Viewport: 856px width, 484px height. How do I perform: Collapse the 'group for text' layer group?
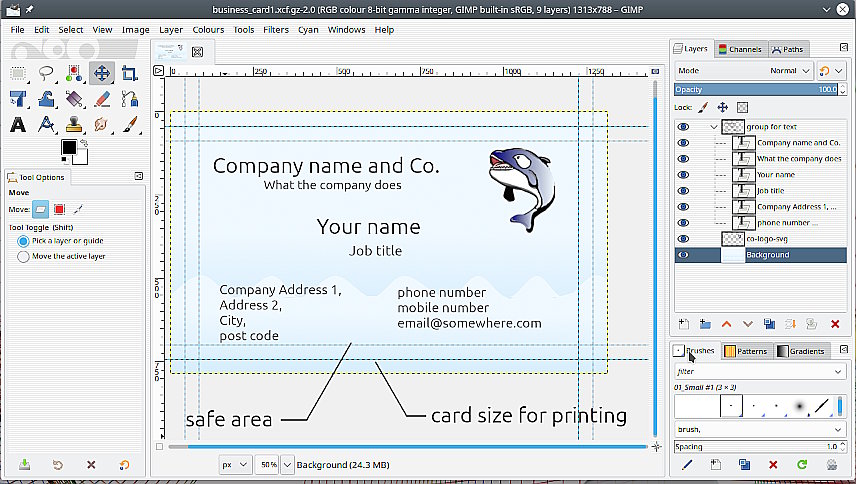pyautogui.click(x=713, y=127)
